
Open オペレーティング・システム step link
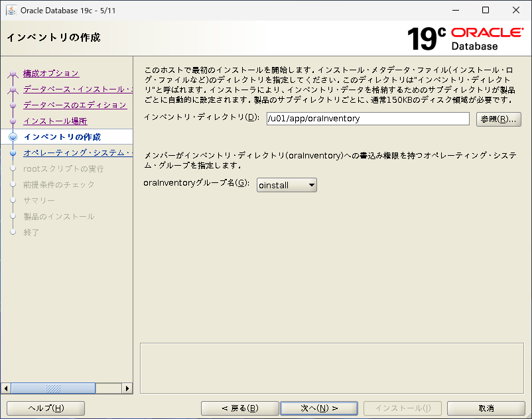78,153
